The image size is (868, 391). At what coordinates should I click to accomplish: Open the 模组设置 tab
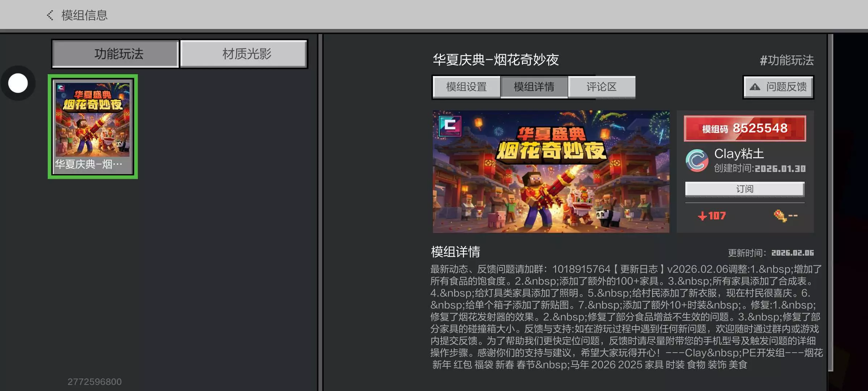pos(466,87)
